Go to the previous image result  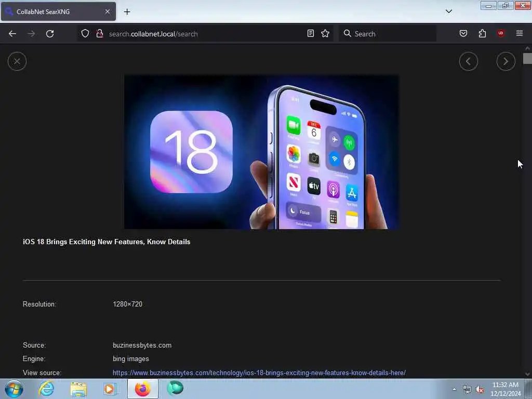pyautogui.click(x=468, y=61)
